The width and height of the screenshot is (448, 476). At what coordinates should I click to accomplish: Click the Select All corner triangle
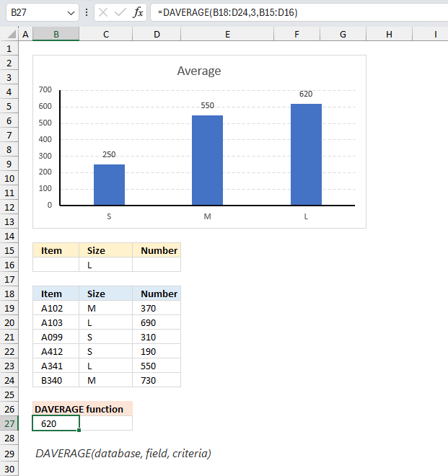coord(12,34)
